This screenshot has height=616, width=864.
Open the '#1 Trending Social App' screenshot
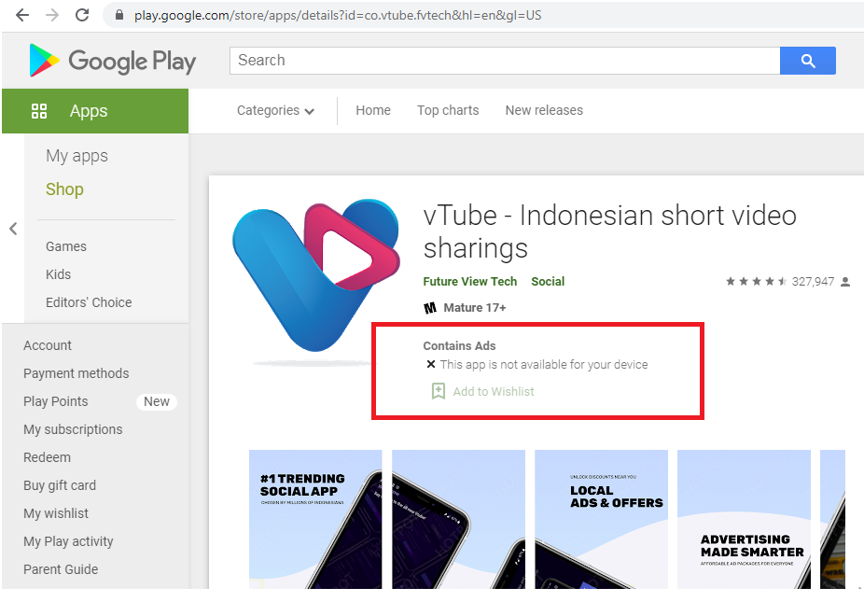pos(315,519)
